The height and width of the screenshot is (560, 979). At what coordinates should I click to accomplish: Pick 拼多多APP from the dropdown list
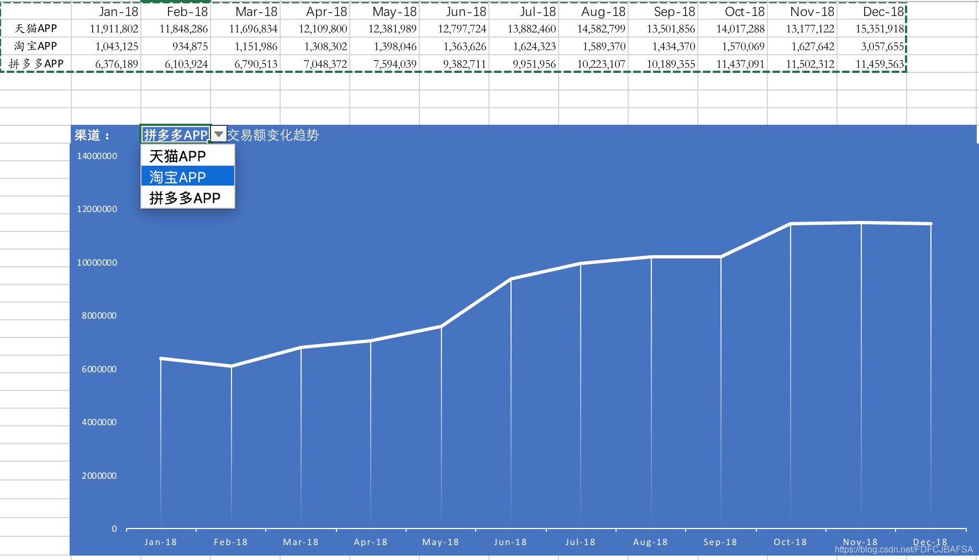point(188,198)
